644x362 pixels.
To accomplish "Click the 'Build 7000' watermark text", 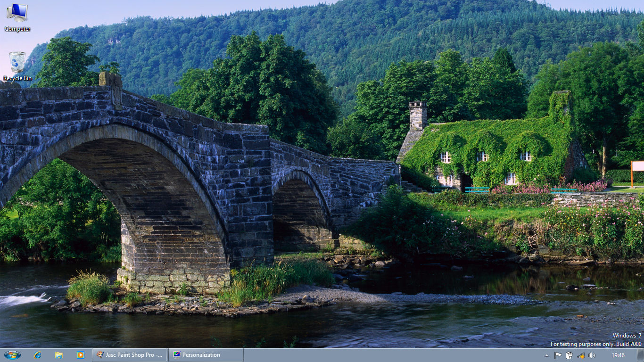I will tap(628, 344).
